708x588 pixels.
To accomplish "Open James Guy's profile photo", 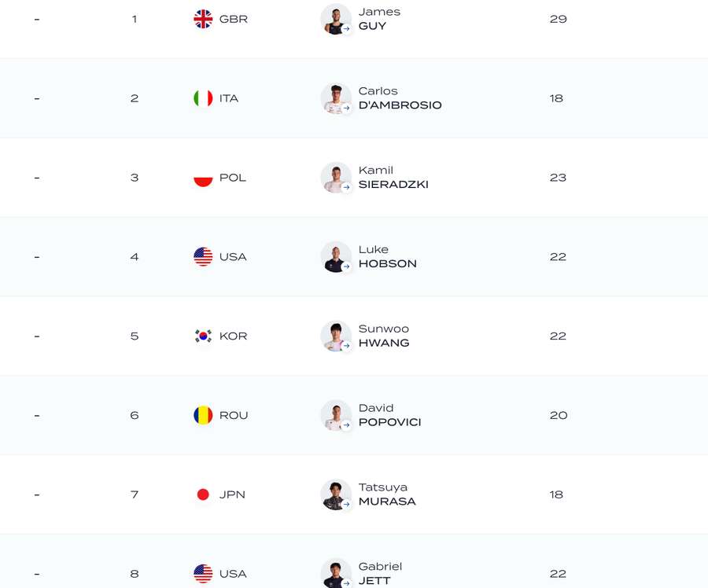I will tap(335, 18).
